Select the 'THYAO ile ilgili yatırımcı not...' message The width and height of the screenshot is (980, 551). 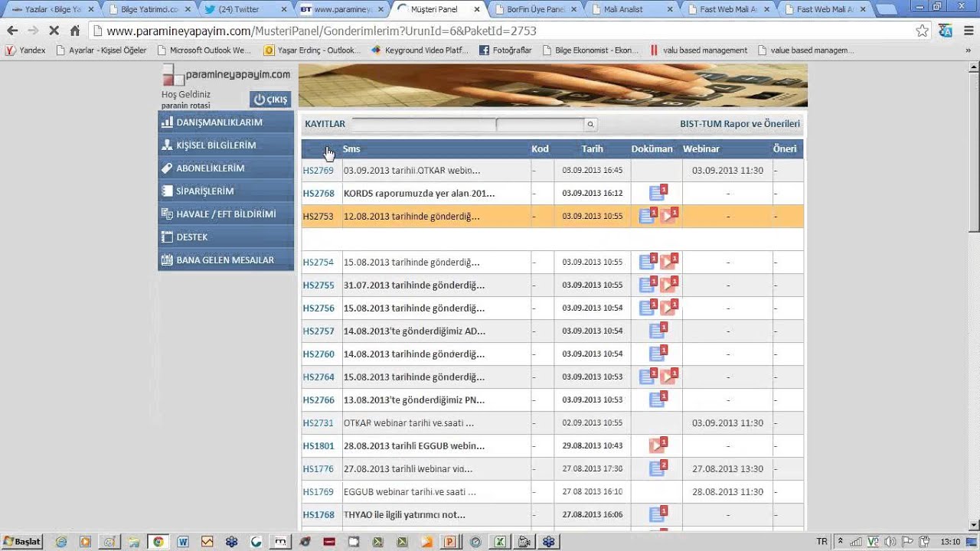pos(404,514)
